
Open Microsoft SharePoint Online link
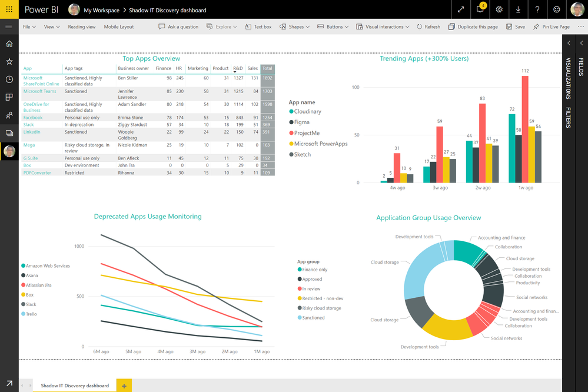tap(41, 81)
